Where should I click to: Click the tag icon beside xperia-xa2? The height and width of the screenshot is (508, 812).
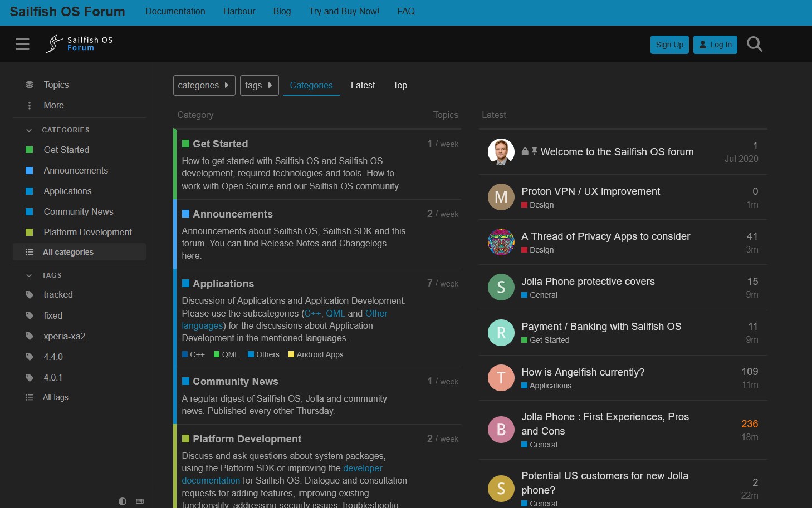point(30,336)
